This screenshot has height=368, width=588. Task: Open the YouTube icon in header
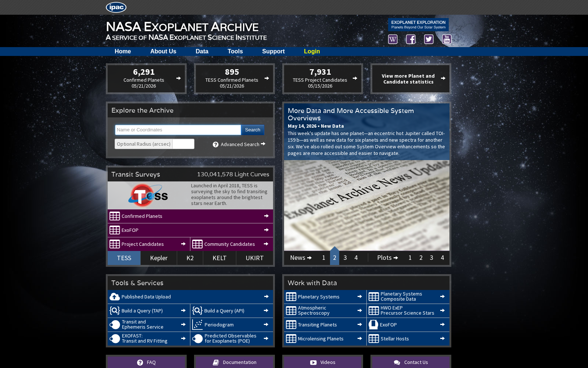(447, 39)
